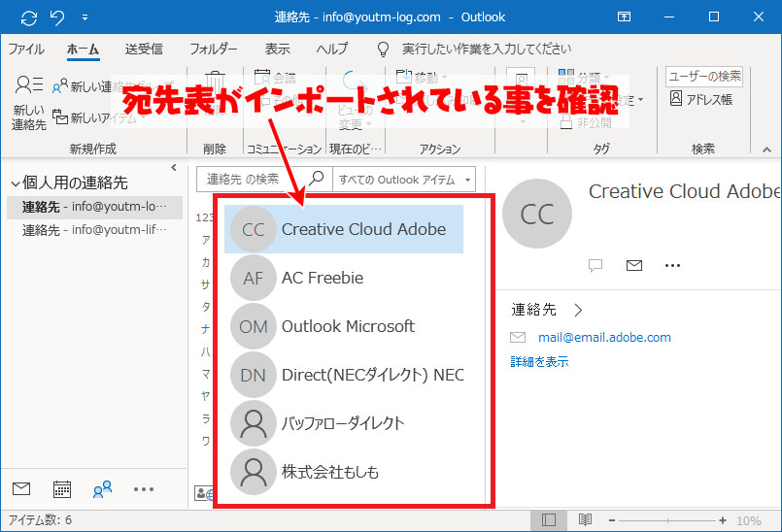Click the 詳細を表示 link
Viewport: 782px width, 532px height.
(539, 361)
